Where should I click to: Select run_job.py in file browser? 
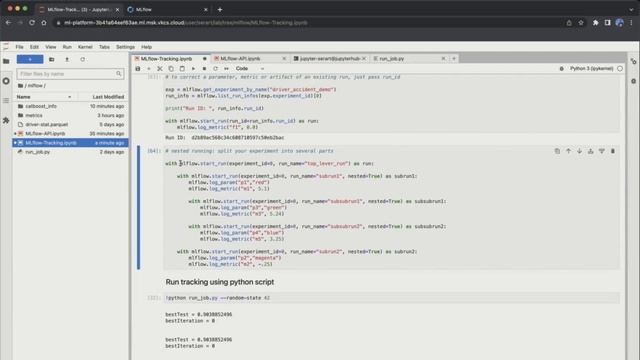[x=70, y=152]
